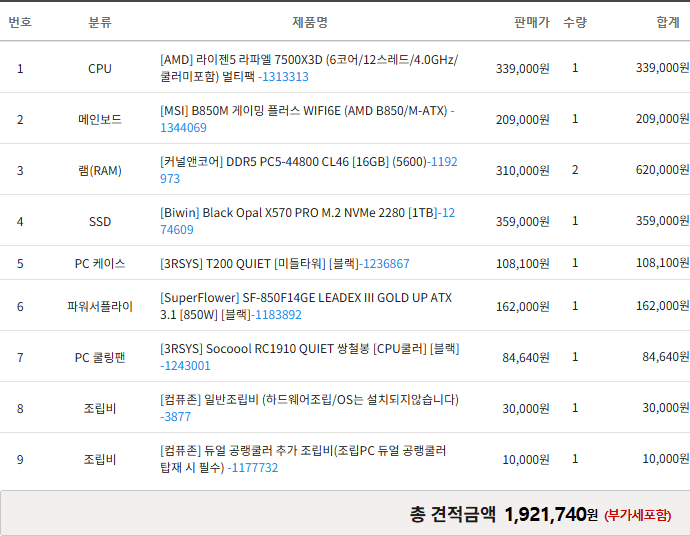Open the 듀얼 공랭쿨러 추가 조립비 link
690x536 pixels.
[303, 459]
